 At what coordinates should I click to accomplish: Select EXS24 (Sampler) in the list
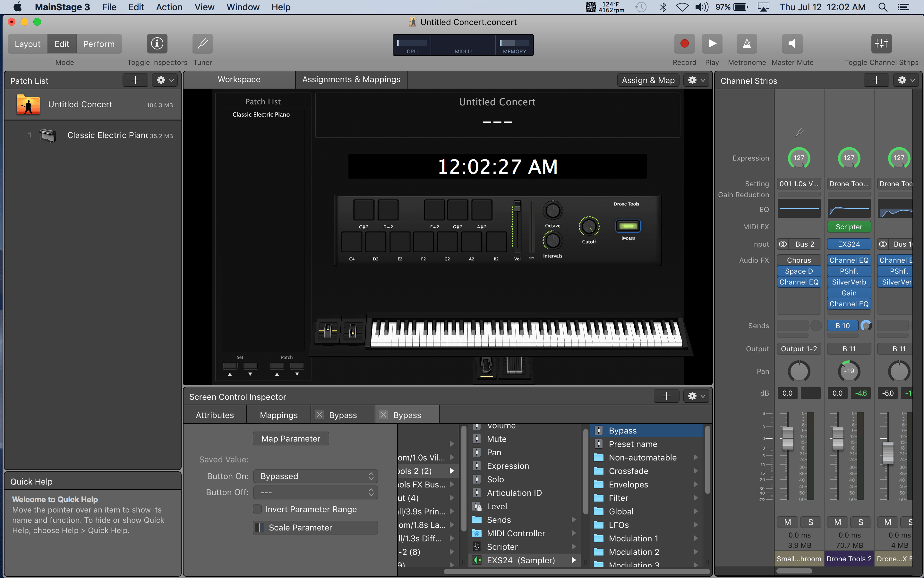[x=524, y=560]
